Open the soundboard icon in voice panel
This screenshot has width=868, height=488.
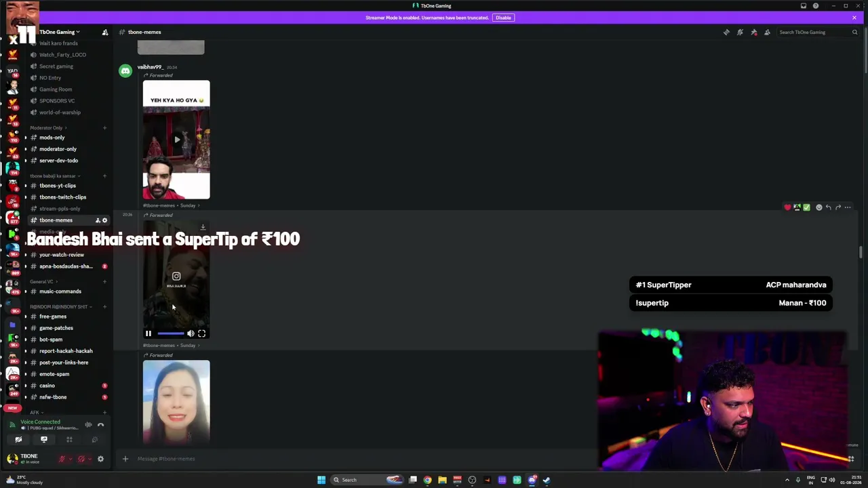(94, 439)
